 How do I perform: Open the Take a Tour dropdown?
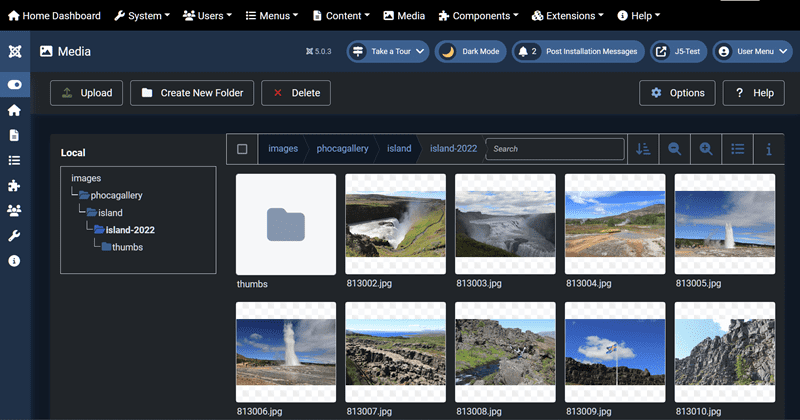[x=388, y=51]
